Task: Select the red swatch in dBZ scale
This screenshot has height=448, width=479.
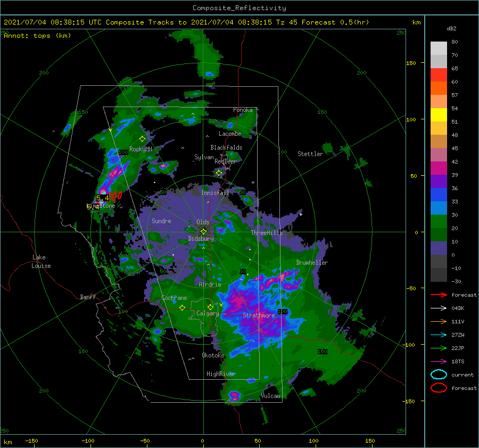Action: pyautogui.click(x=439, y=75)
